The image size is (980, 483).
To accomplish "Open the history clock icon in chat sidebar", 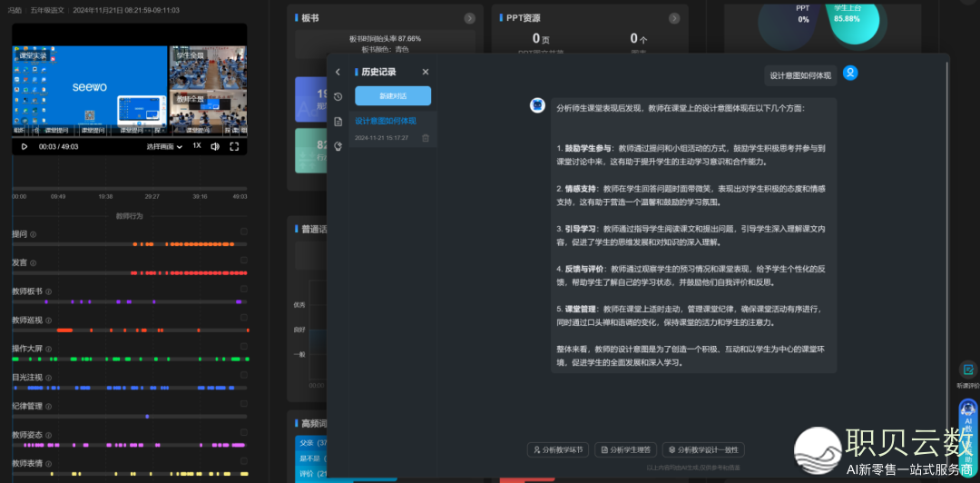I will coord(338,96).
